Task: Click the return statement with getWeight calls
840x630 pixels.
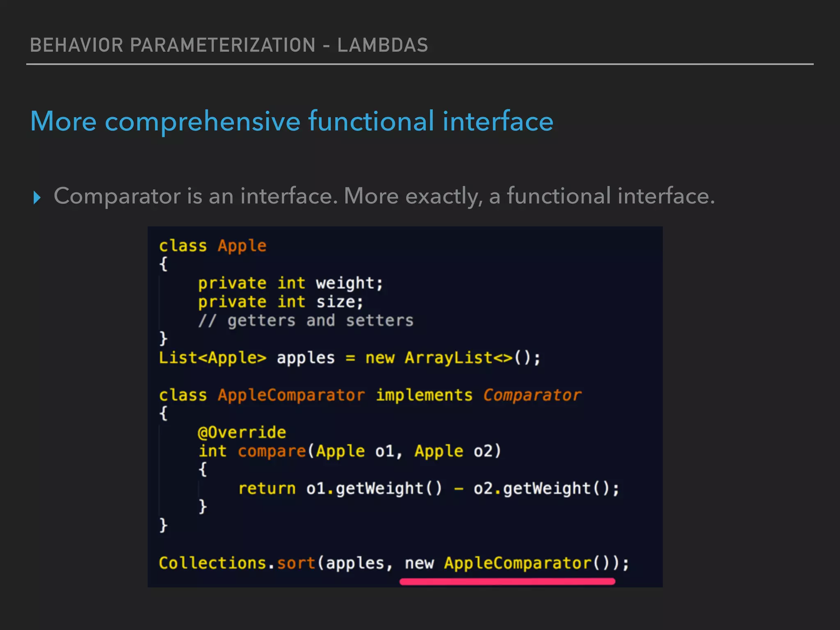Action: (429, 488)
